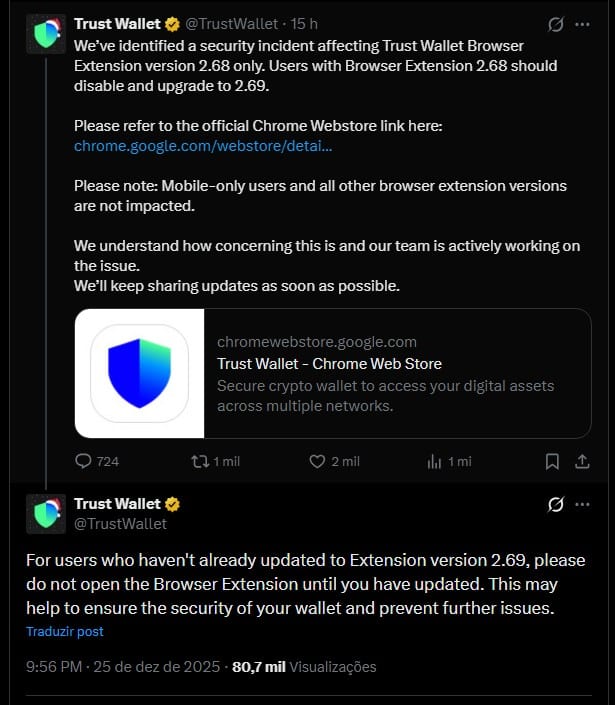Open view analytics icon showing 1 mil
Screen dimensions: 615x705
(x=434, y=461)
